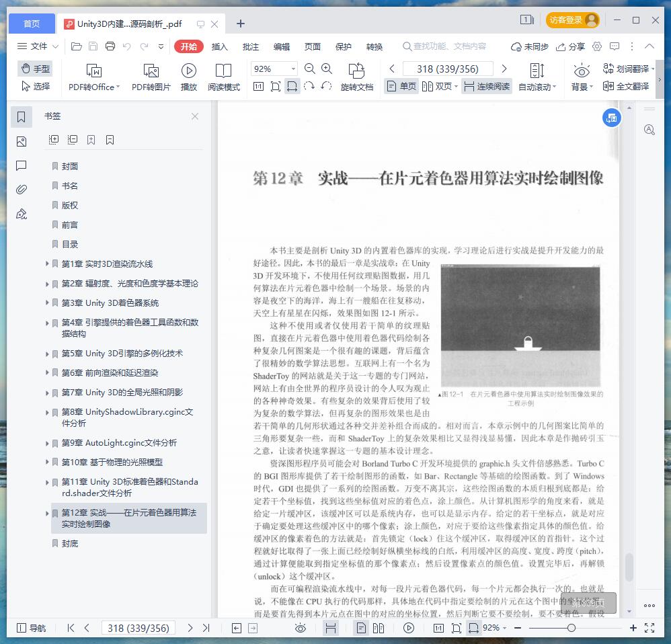Click the blue floating convert icon
The height and width of the screenshot is (644, 671).
(x=612, y=118)
